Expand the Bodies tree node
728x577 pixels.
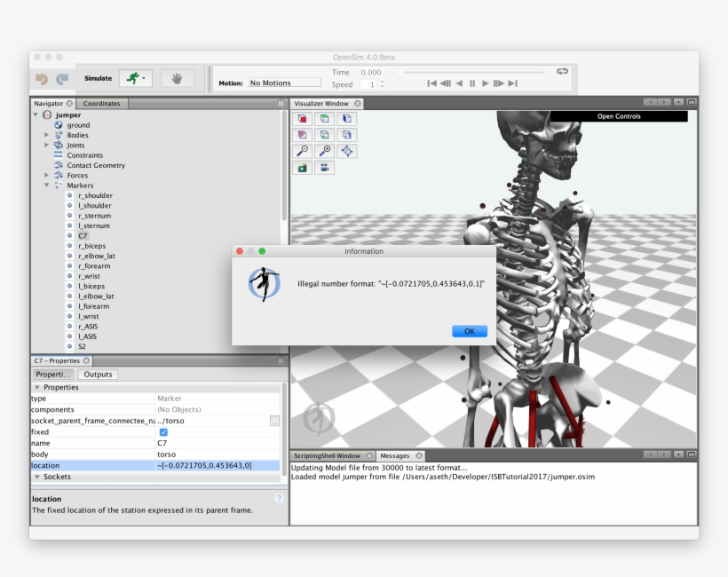tap(47, 135)
